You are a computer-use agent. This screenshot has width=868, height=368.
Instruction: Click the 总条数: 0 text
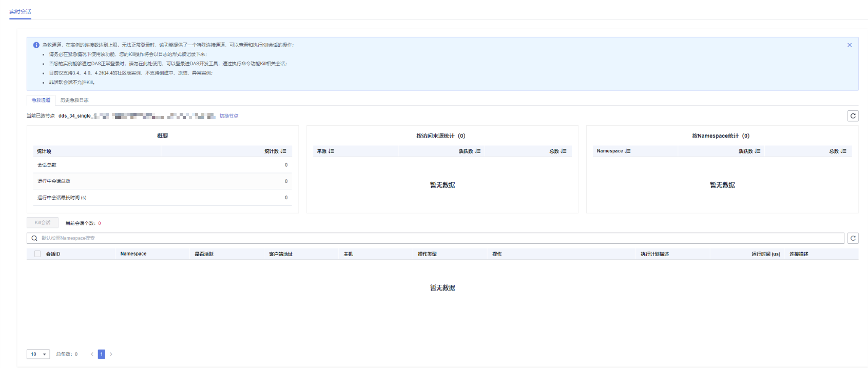[x=67, y=354]
